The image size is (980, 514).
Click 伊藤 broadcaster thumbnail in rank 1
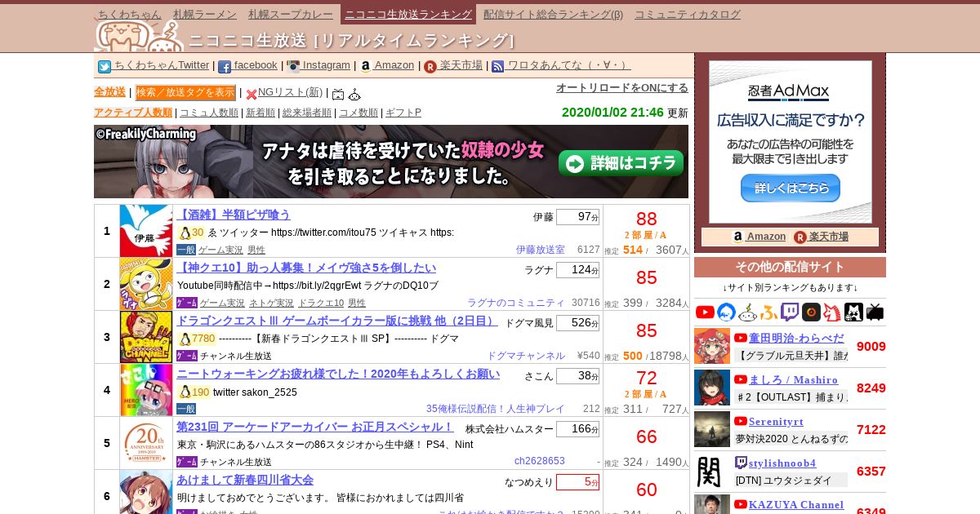[x=146, y=231]
